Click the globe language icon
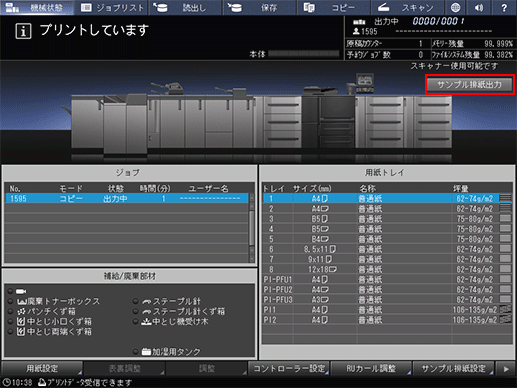Screen dimensions: 517x388 pos(455,7)
